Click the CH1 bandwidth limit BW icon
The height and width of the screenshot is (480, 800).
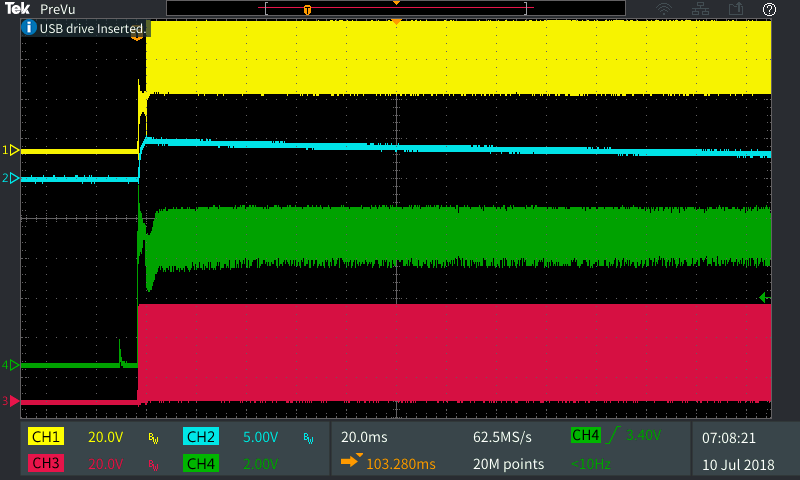pos(153,438)
